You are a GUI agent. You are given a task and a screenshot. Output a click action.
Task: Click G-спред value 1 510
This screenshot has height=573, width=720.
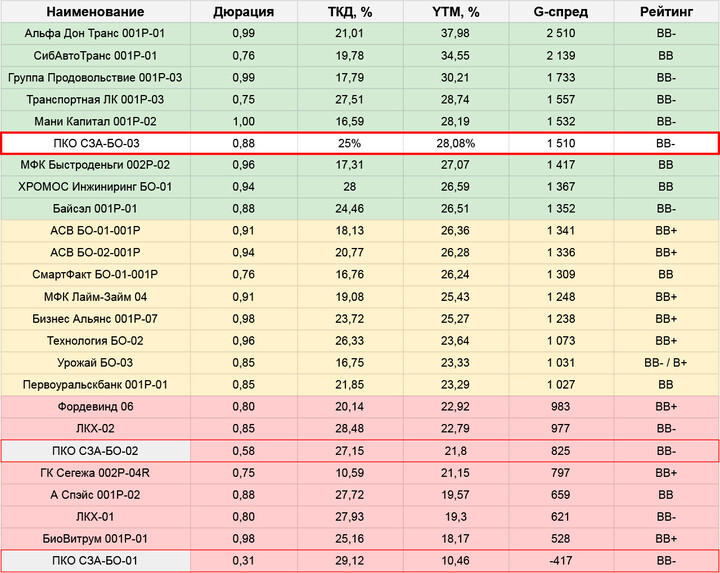(x=561, y=143)
